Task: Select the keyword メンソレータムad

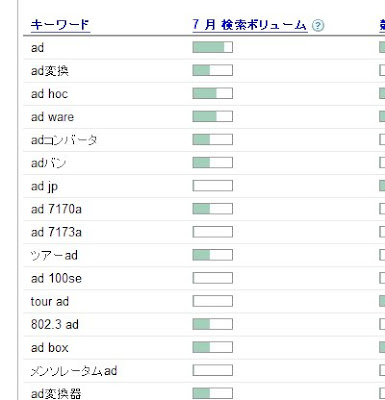Action: click(74, 371)
